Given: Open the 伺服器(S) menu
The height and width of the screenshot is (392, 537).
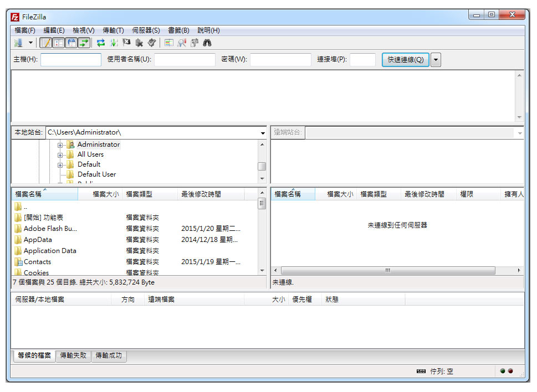Looking at the screenshot, I should coord(146,30).
